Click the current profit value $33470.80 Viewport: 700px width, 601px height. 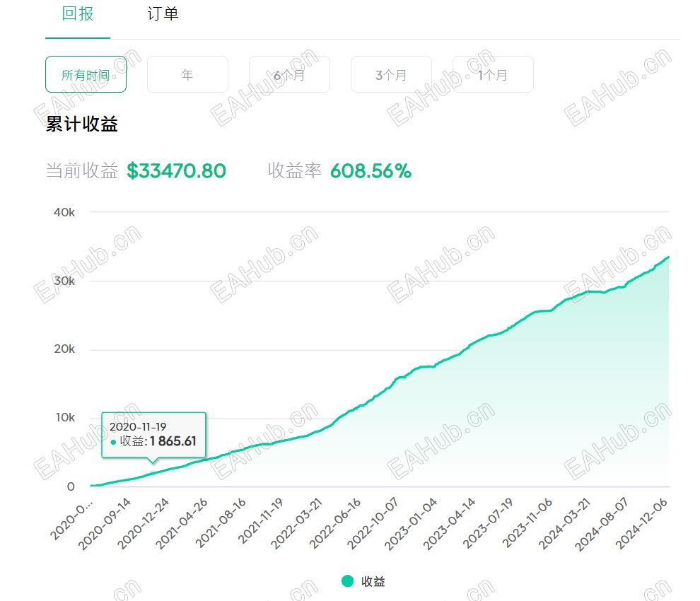click(176, 171)
